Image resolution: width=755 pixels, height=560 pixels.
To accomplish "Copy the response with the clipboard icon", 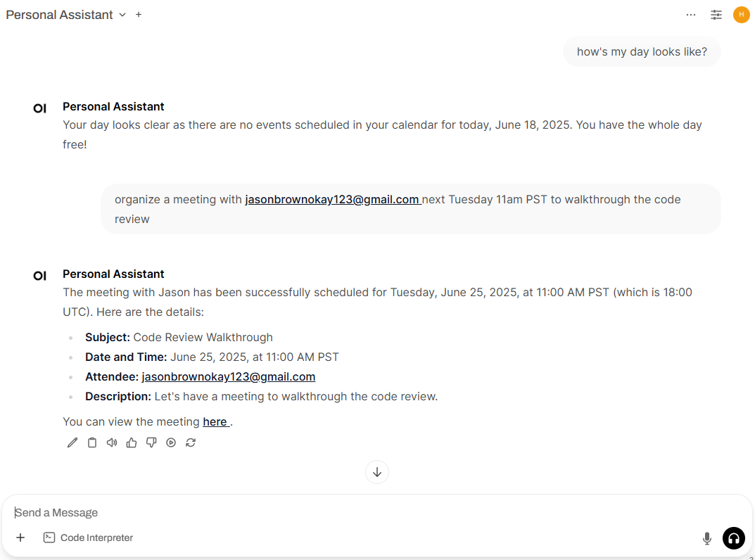I will (x=92, y=443).
